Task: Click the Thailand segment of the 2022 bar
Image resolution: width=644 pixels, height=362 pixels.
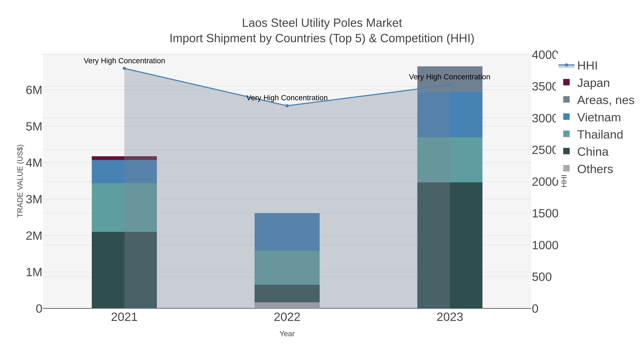Action: 287,268
